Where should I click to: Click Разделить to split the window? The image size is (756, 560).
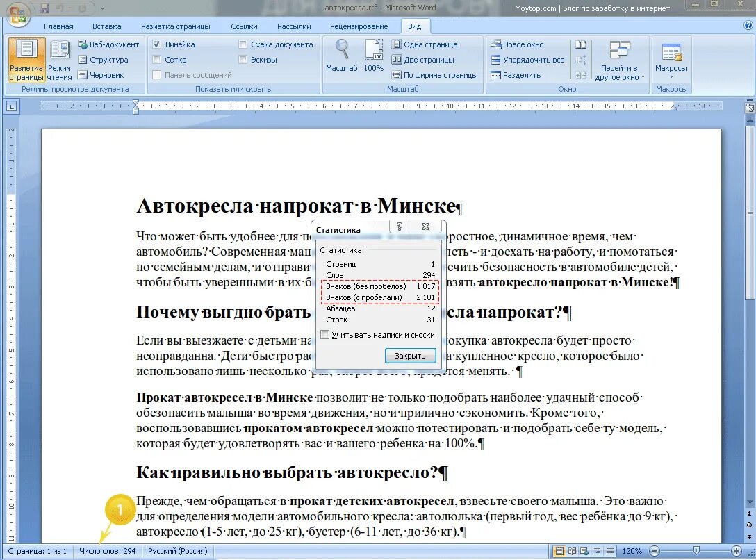(x=516, y=75)
